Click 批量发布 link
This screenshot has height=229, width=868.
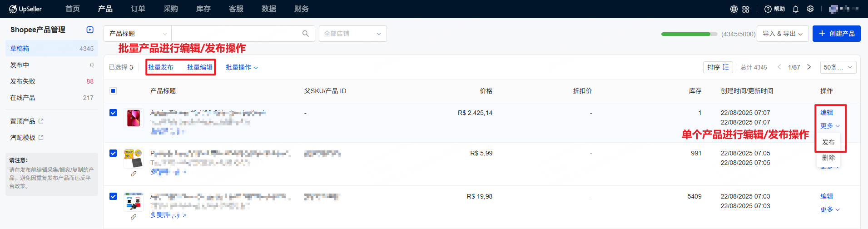(x=161, y=67)
